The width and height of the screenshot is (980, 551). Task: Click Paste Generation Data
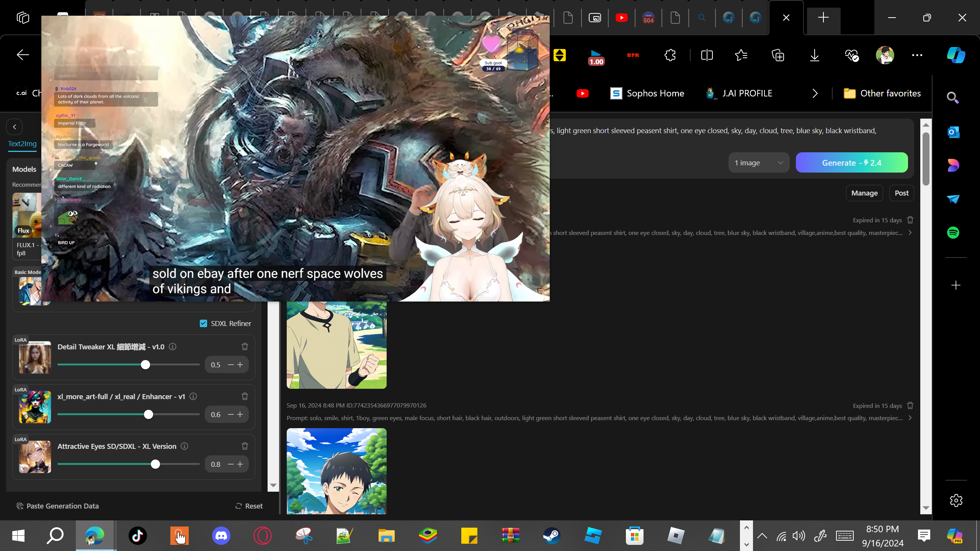(58, 506)
